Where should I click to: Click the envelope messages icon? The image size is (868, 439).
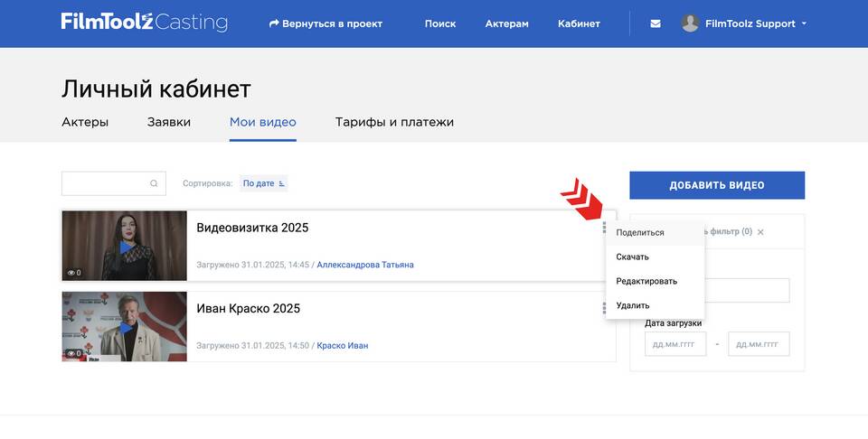point(656,23)
